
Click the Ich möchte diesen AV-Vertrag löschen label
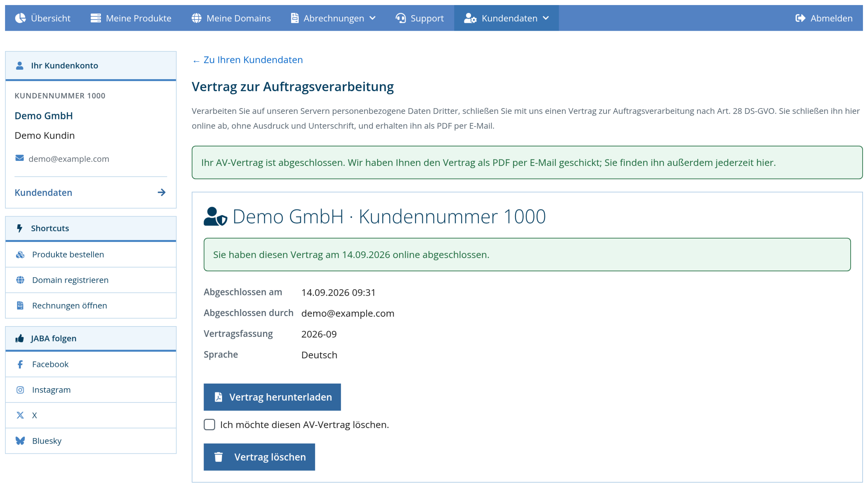tap(305, 425)
